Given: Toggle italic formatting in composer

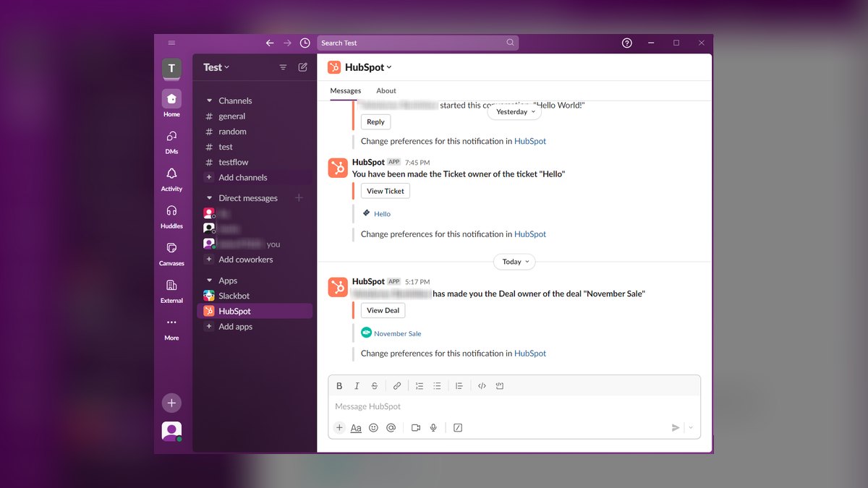Looking at the screenshot, I should tap(357, 386).
